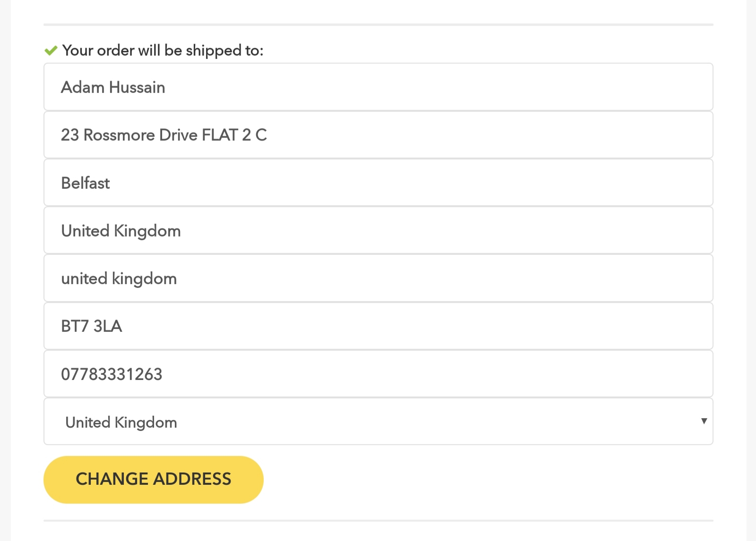Image resolution: width=756 pixels, height=541 pixels.
Task: Focus the 07783331263 phone number field
Action: pyautogui.click(x=378, y=374)
